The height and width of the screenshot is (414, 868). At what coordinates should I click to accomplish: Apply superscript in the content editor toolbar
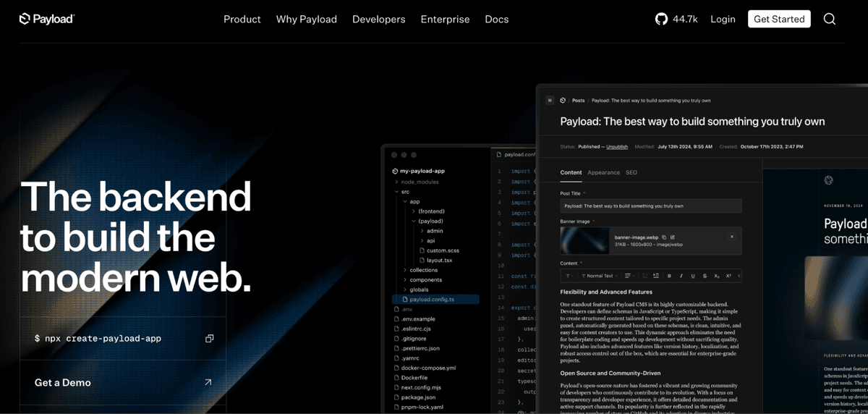pyautogui.click(x=728, y=276)
